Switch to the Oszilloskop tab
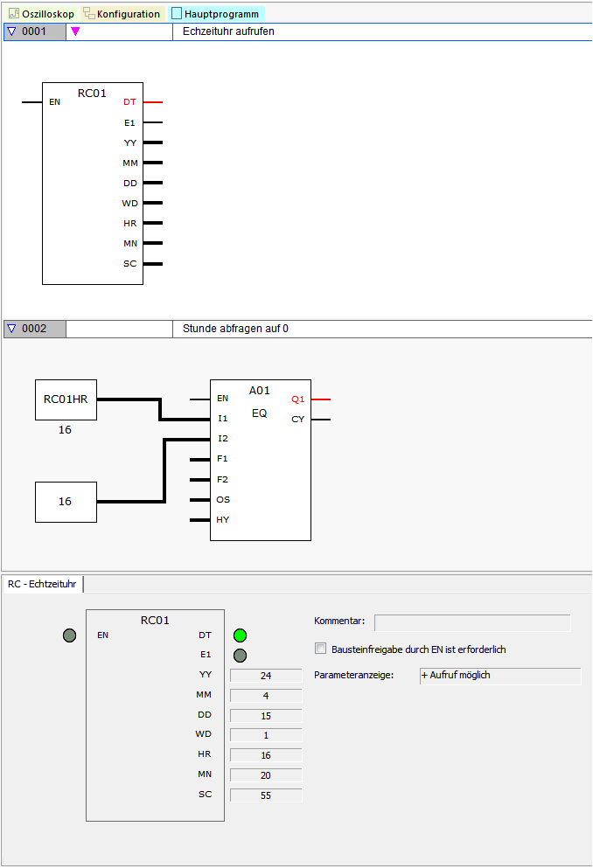Viewport: 593px width, 868px height. (x=41, y=14)
